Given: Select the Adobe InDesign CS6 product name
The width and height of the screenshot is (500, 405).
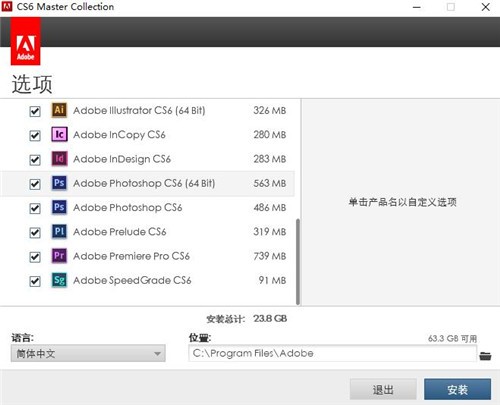Looking at the screenshot, I should 122,159.
